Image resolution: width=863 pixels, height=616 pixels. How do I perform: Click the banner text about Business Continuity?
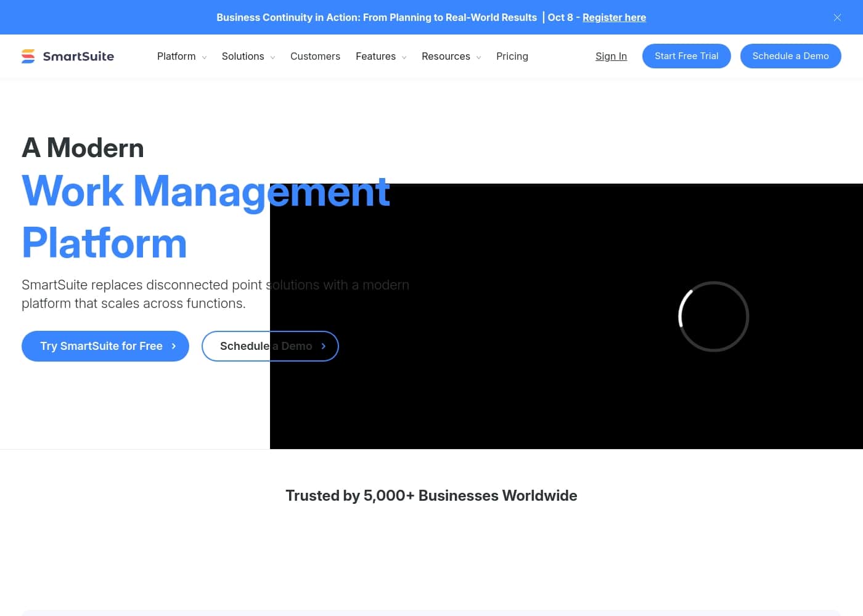coord(377,17)
